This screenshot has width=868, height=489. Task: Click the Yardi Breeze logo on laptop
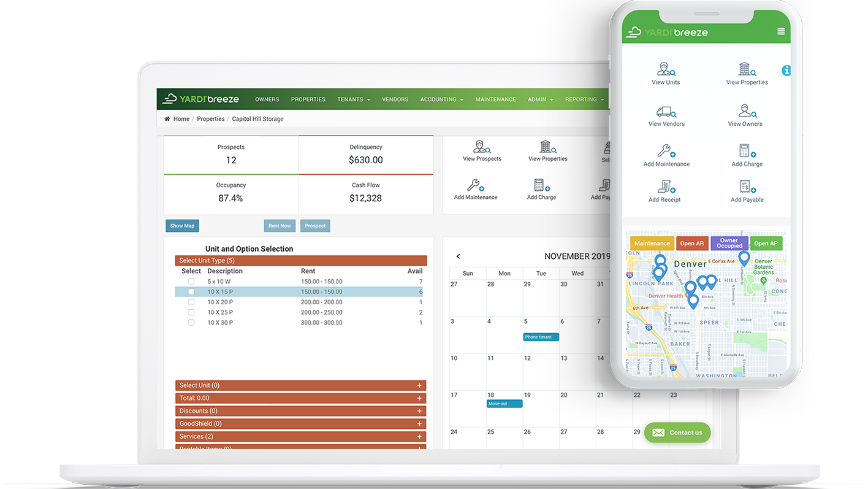(x=200, y=99)
